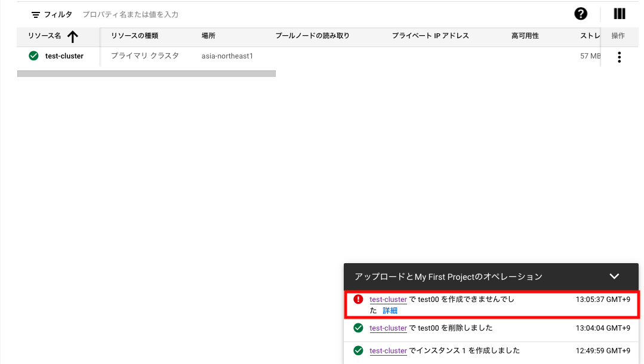Screen dimensions: 644x364
Task: Click the リソースの種類 column header
Action: click(x=134, y=36)
